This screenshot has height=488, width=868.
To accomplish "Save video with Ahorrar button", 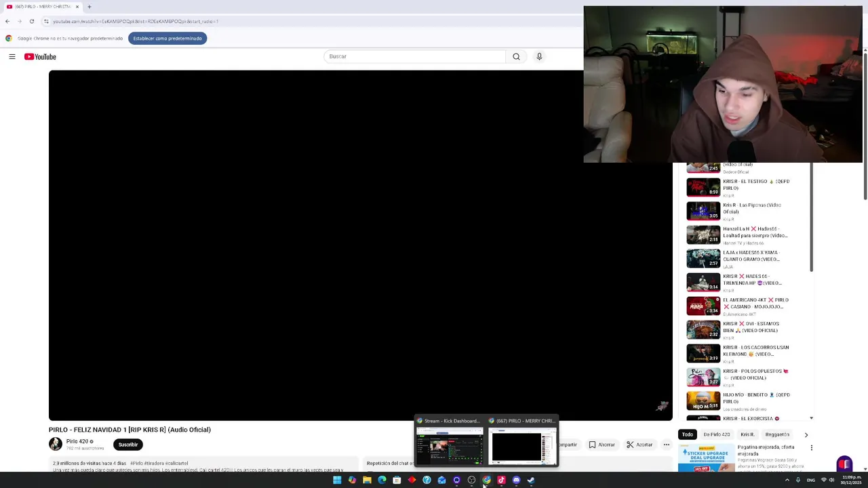I will click(601, 445).
